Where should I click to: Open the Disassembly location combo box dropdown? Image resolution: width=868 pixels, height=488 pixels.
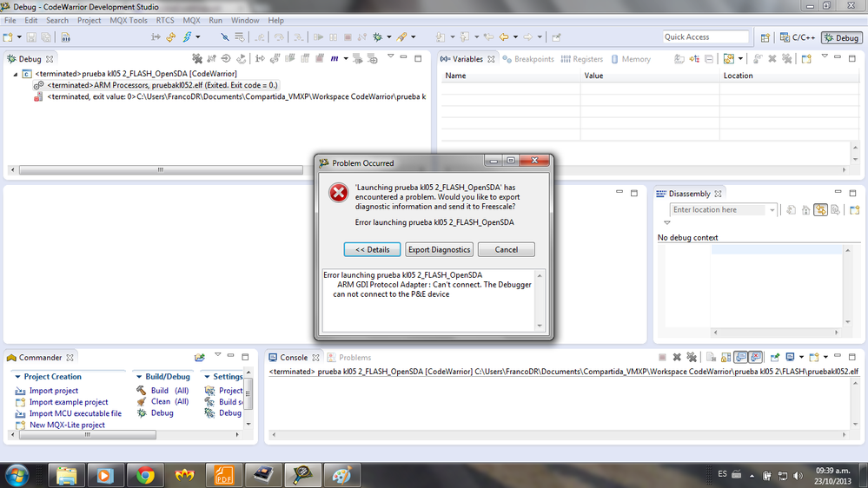click(772, 209)
